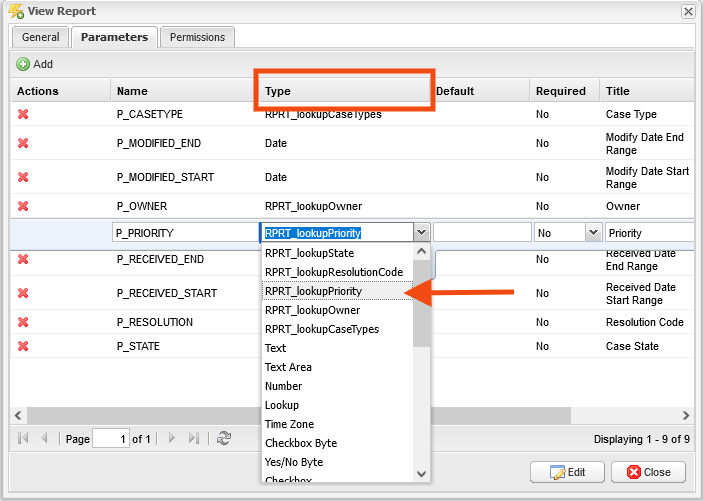Click the Case State title cell
Viewport: 703px width, 501px height.
[632, 346]
